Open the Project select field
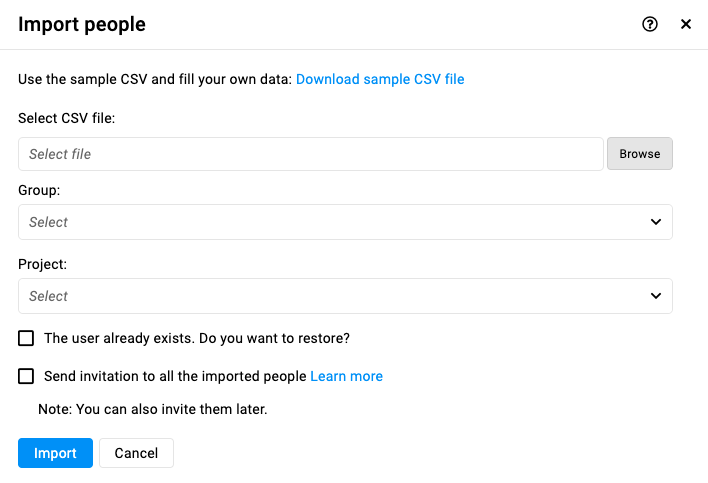 coord(345,296)
